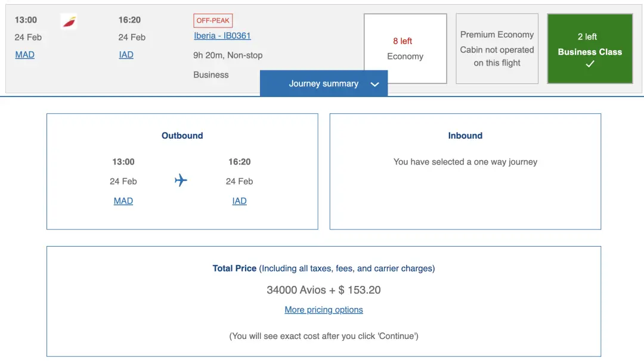Click the Premium Economy cabin box
The image size is (644, 361).
click(x=497, y=49)
